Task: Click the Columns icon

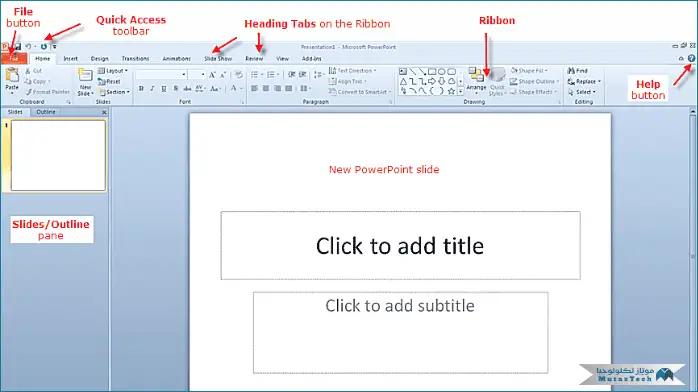Action: [x=305, y=89]
